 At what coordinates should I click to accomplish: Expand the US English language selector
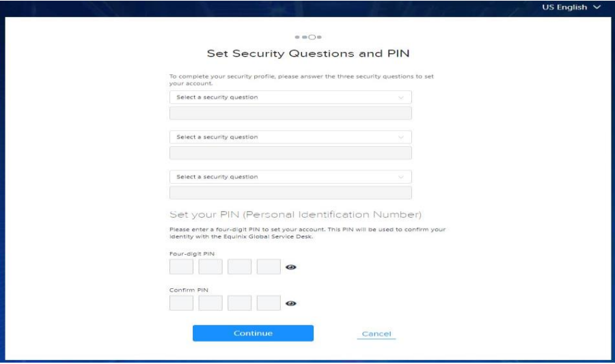(x=571, y=7)
